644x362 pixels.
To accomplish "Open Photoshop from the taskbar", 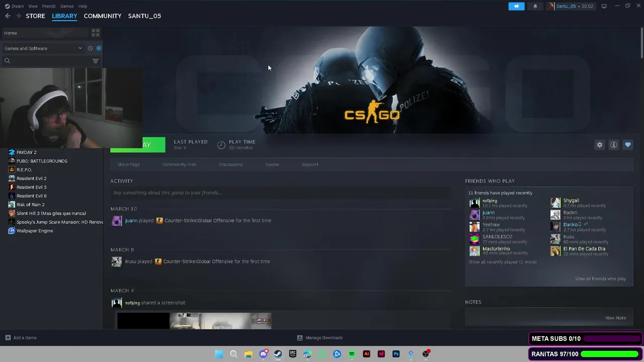I will point(396,354).
